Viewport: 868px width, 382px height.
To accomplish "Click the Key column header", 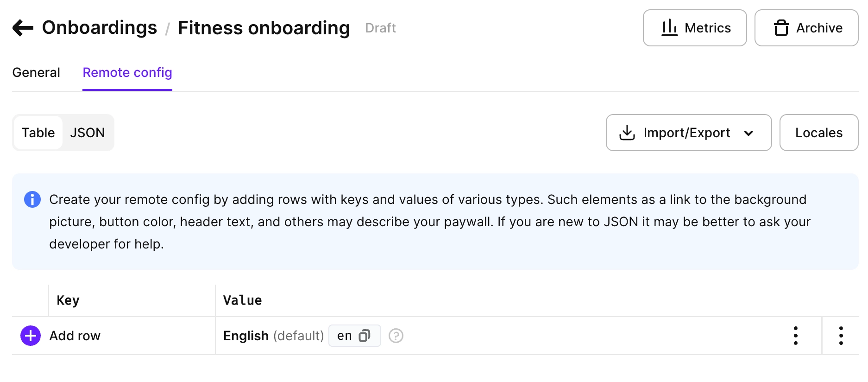I will coord(68,300).
